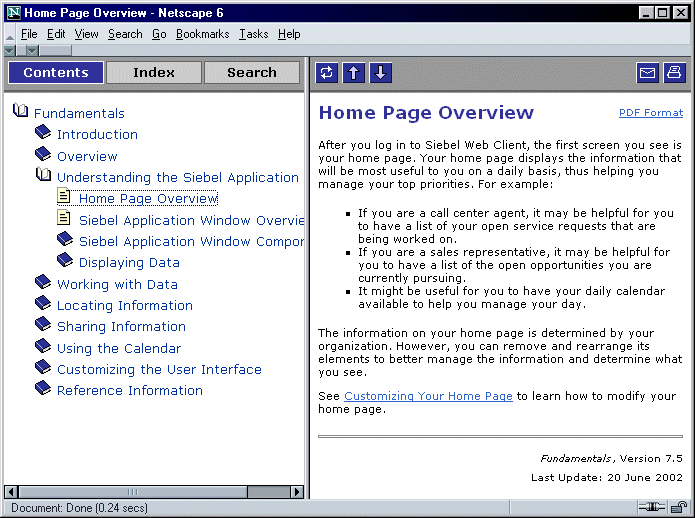Open the Help menu
Viewport: 695px width, 518px height.
pos(289,34)
